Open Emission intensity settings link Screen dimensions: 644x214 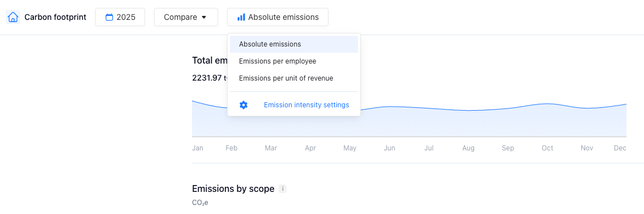coord(306,105)
